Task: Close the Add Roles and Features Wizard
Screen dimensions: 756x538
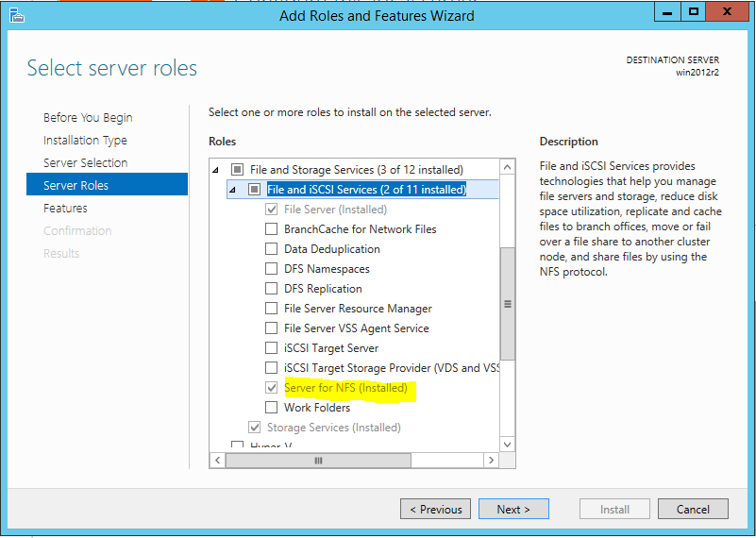Action: (x=729, y=12)
